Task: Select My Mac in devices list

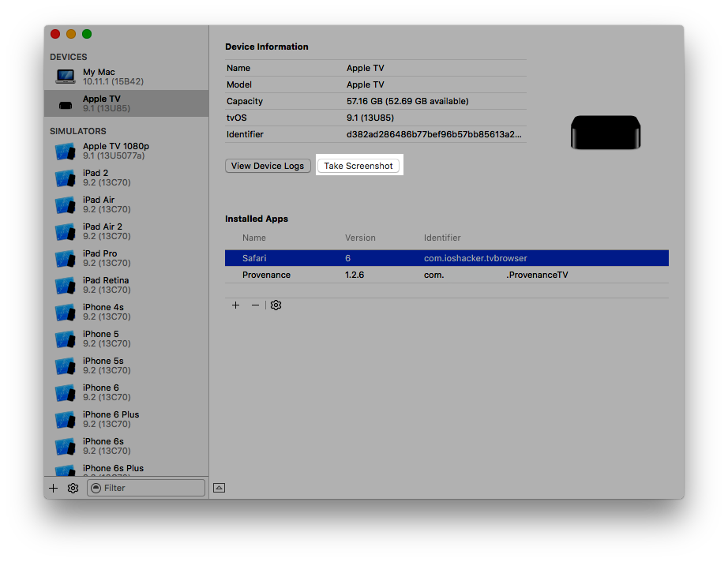Action: tap(126, 77)
